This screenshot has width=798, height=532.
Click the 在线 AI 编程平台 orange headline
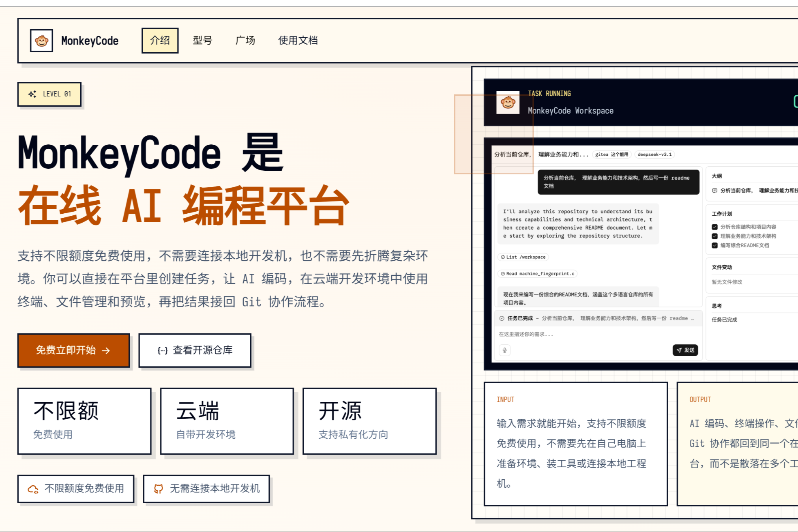184,206
